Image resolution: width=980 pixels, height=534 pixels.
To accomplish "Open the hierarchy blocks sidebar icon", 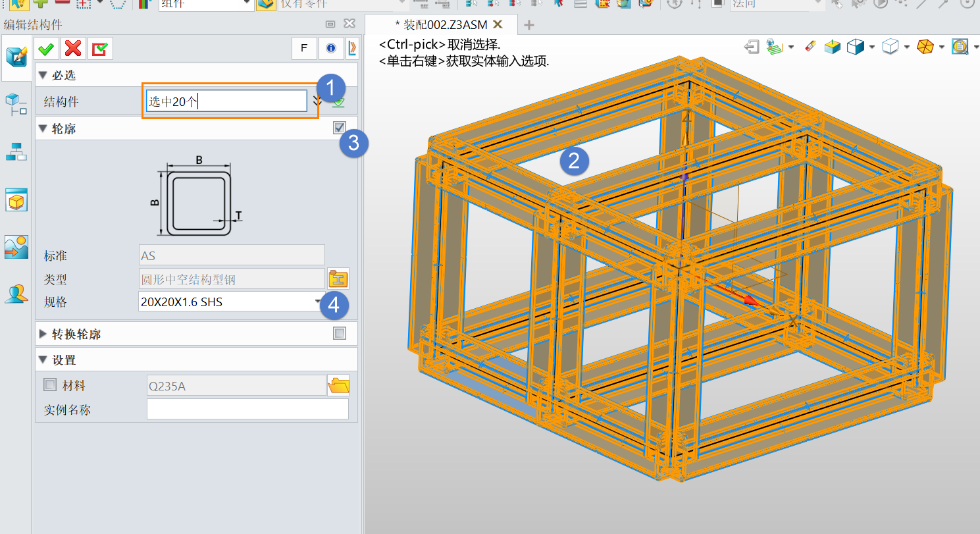I will 15,151.
